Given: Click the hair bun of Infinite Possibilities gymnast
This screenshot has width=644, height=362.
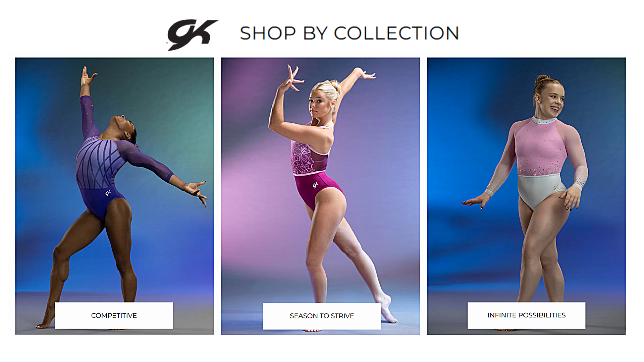Looking at the screenshot, I should click(x=542, y=80).
